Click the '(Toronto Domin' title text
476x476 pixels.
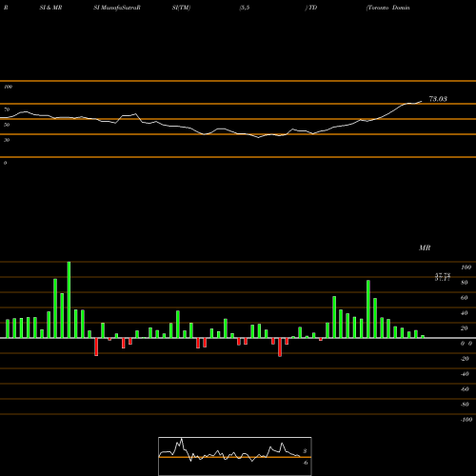click(x=387, y=8)
